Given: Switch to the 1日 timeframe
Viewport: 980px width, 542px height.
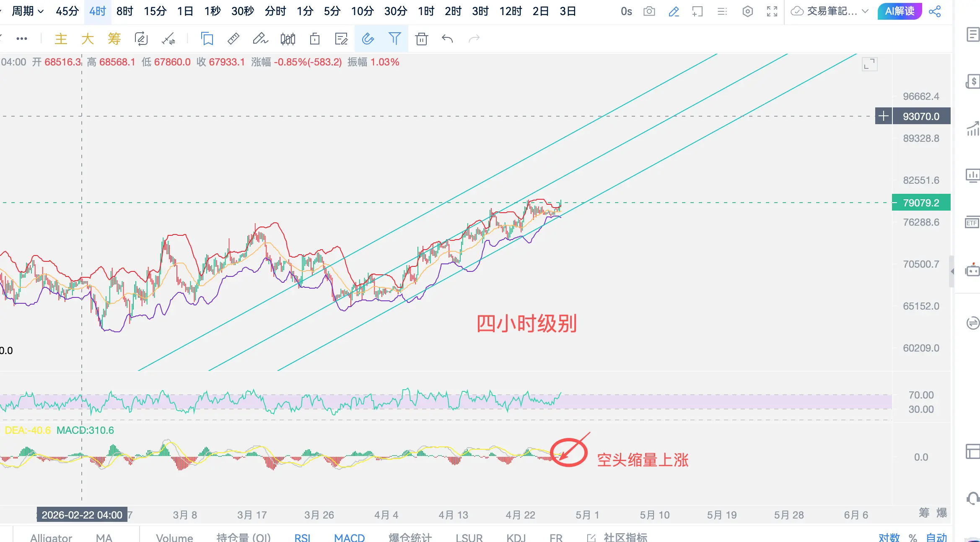Looking at the screenshot, I should pyautogui.click(x=185, y=11).
